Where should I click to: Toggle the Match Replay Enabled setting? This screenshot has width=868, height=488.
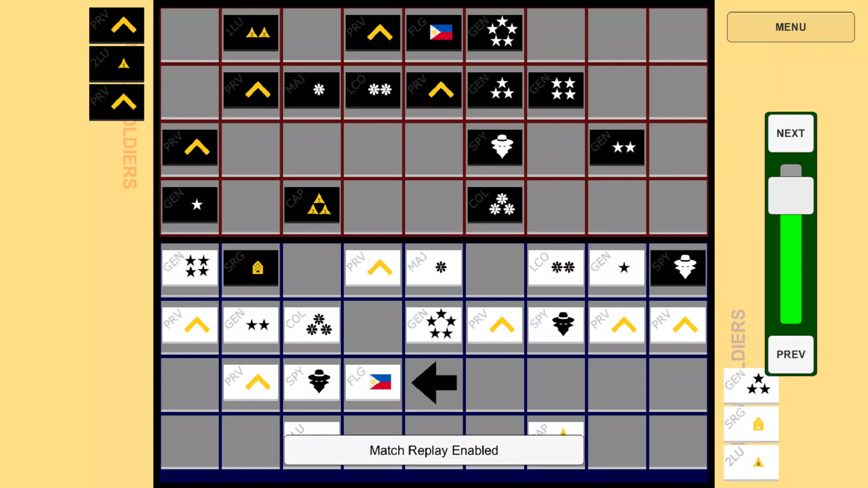(x=434, y=450)
